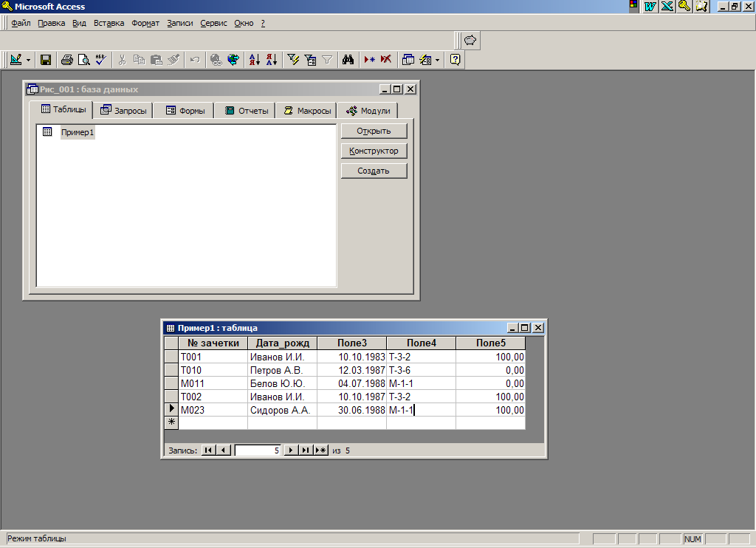
Task: Go to first record navigation button
Action: (x=208, y=450)
